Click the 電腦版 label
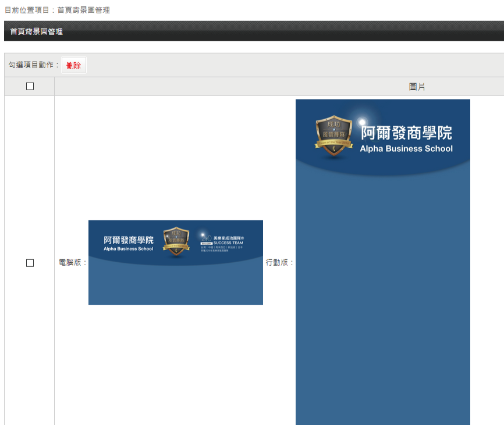Screen dimensions: 504x425 pyautogui.click(x=73, y=263)
